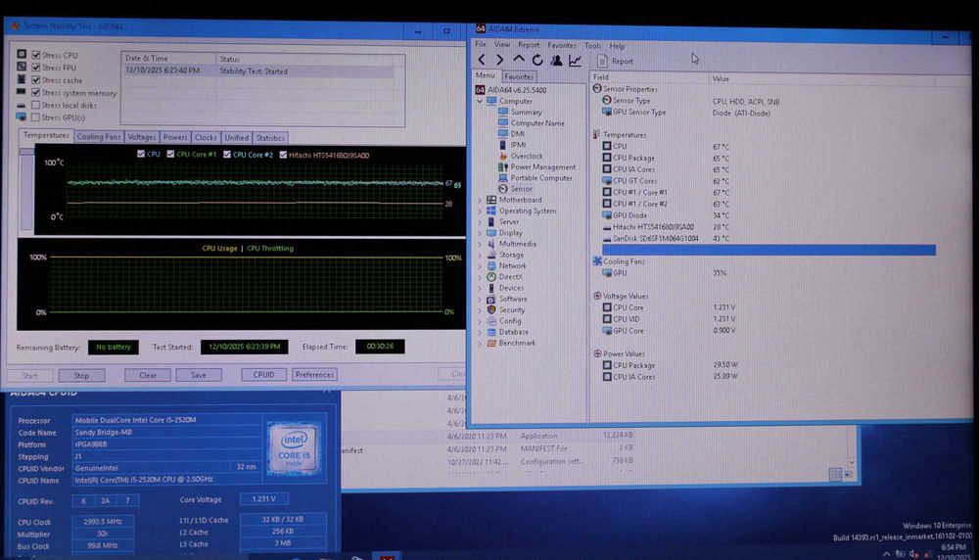Screen dimensions: 979x560
Task: Click the Security shield icon in tree
Action: tap(491, 309)
